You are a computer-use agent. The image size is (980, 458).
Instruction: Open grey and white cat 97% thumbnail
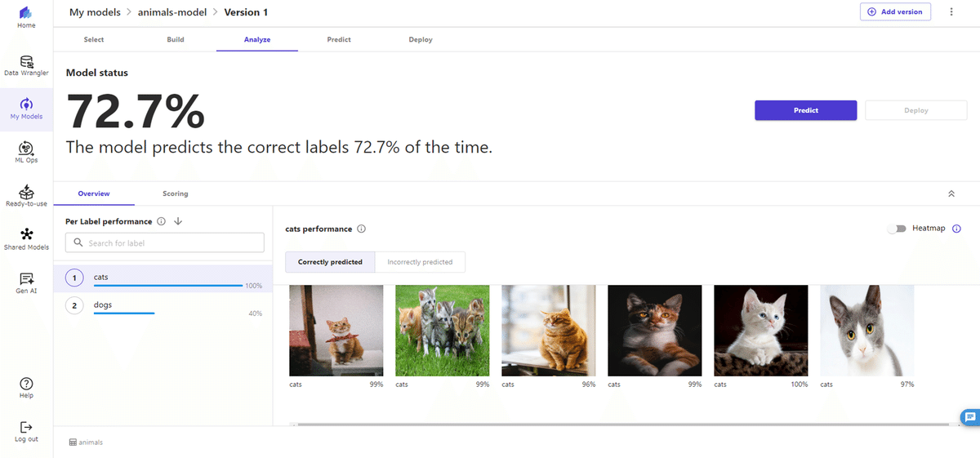click(x=867, y=330)
